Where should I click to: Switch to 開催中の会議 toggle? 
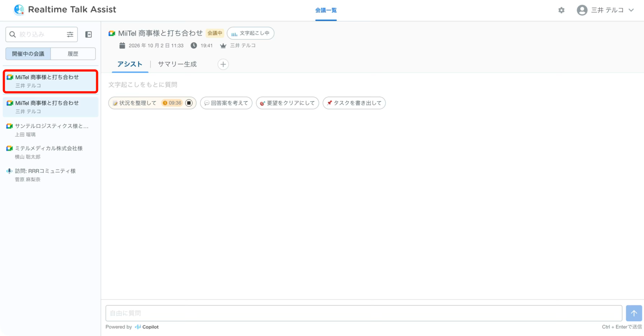[28, 54]
